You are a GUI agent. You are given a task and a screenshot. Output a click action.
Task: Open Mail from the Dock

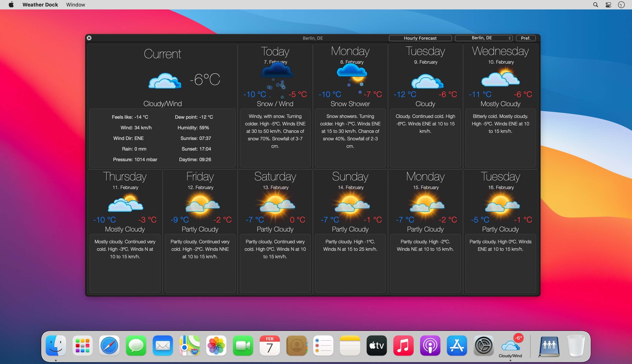(163, 345)
